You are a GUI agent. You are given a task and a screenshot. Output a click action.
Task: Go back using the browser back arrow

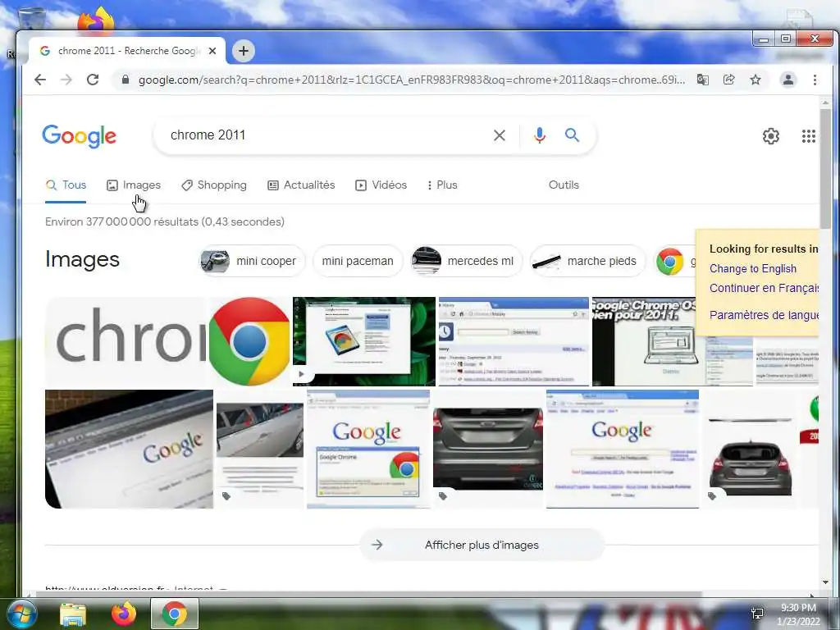click(40, 80)
